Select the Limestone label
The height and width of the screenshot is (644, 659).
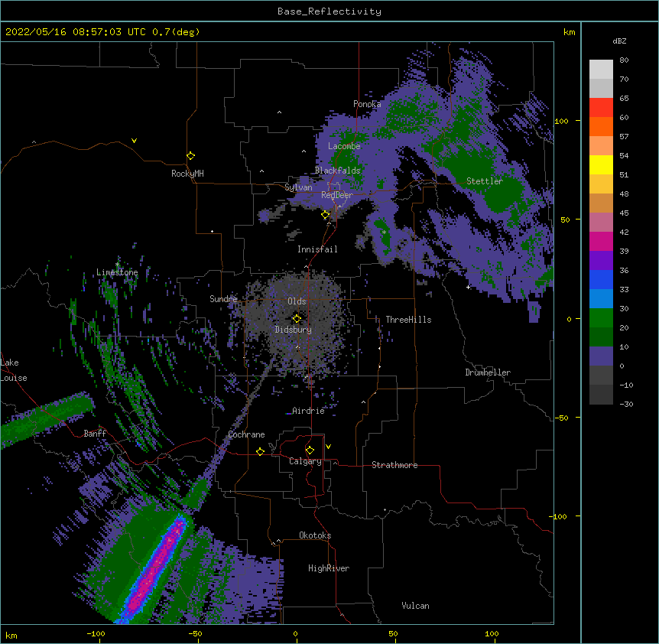[x=117, y=272]
